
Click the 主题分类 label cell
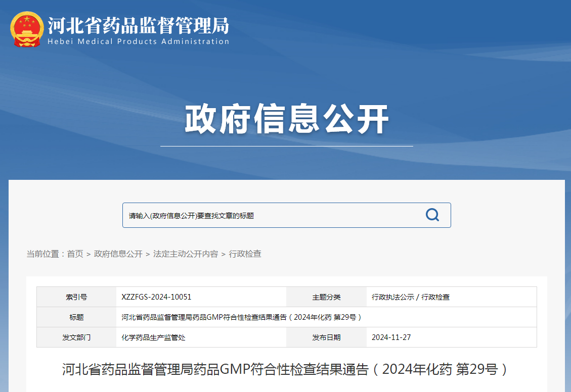coord(326,297)
